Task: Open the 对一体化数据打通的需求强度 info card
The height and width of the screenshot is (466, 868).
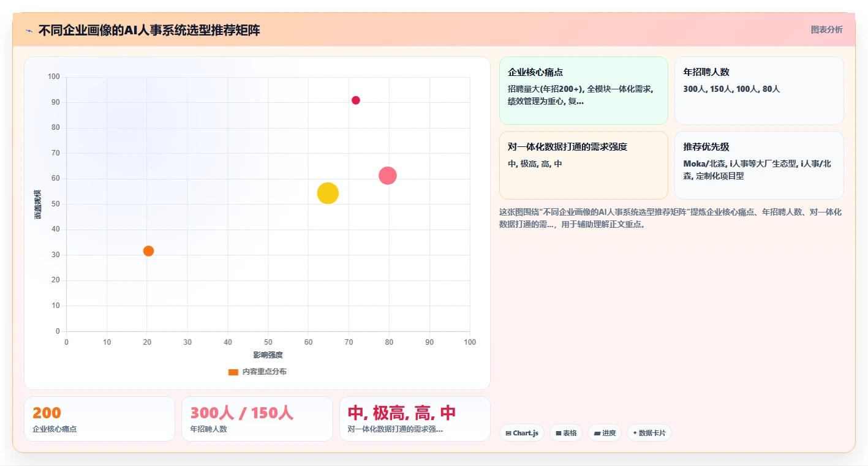Action: coord(584,165)
